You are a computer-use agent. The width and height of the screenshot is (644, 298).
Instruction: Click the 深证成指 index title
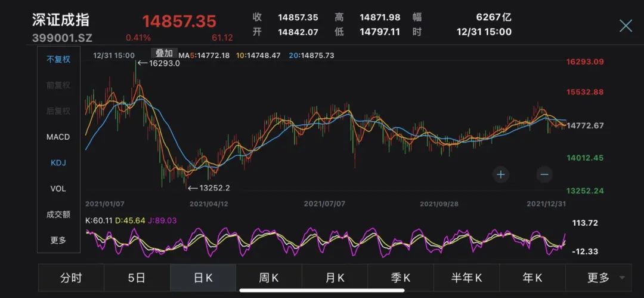pyautogui.click(x=61, y=20)
